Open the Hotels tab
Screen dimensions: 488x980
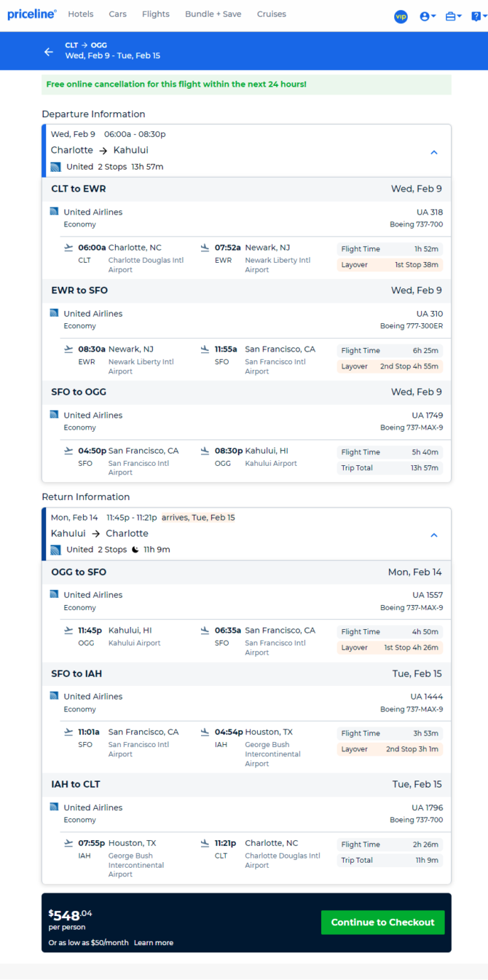pos(81,15)
